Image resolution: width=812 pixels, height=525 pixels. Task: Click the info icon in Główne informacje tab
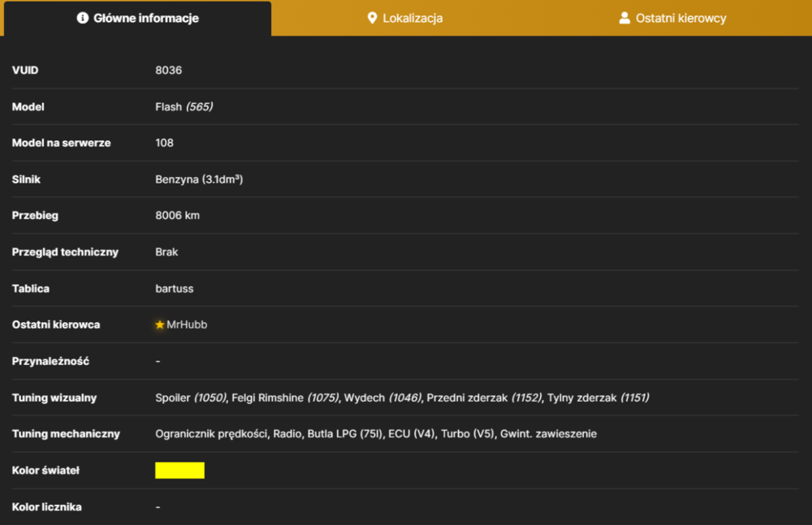tap(82, 18)
